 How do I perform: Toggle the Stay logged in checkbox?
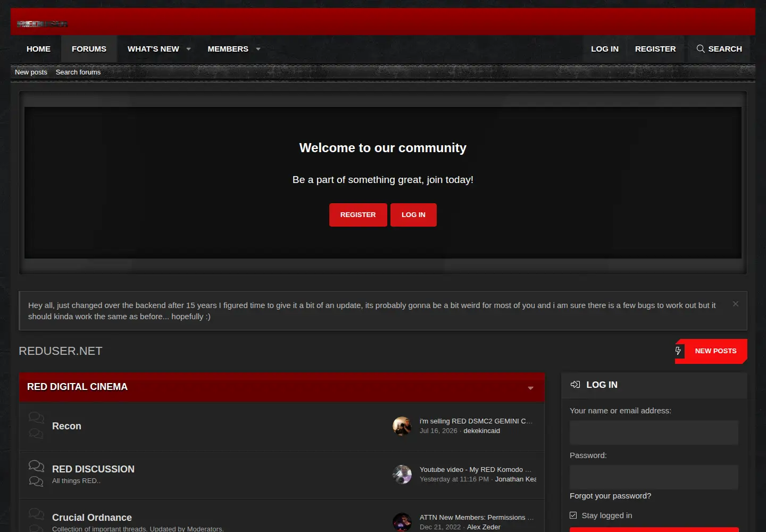pos(573,515)
